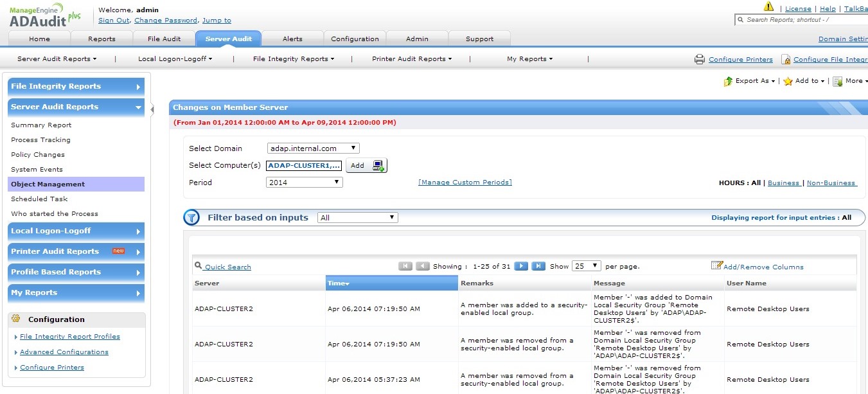Image resolution: width=868 pixels, height=394 pixels.
Task: Change the rows per page dropdown
Action: point(586,266)
